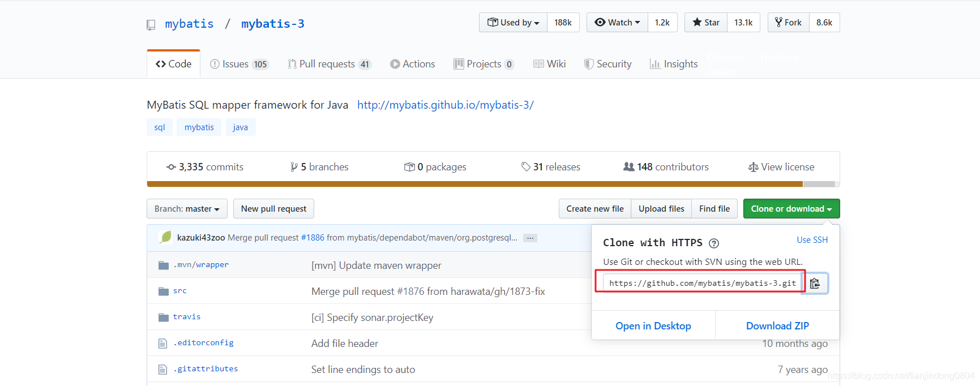Open the 188k used-by count
The height and width of the screenshot is (386, 980).
click(x=563, y=23)
